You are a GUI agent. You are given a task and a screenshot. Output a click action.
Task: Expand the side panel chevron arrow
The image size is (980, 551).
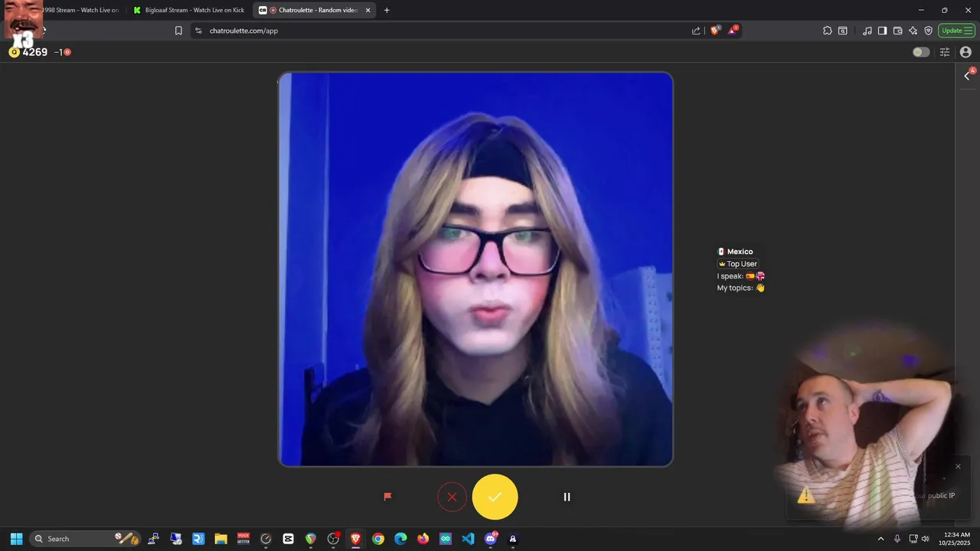967,75
